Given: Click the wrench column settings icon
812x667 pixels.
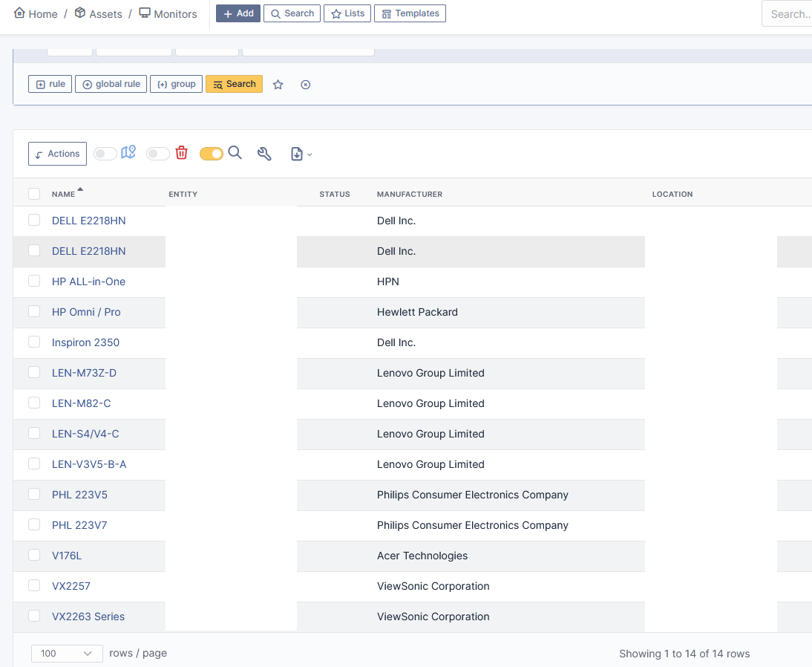Looking at the screenshot, I should click(x=264, y=154).
